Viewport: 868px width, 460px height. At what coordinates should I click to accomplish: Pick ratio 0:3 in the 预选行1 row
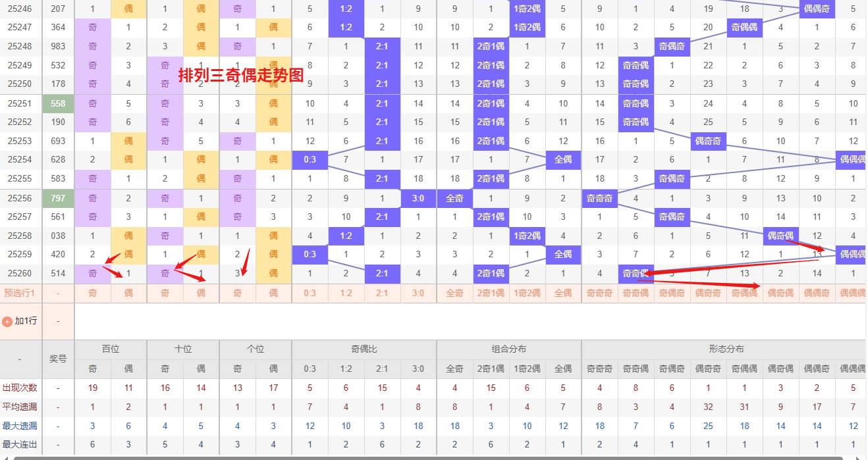tap(310, 293)
